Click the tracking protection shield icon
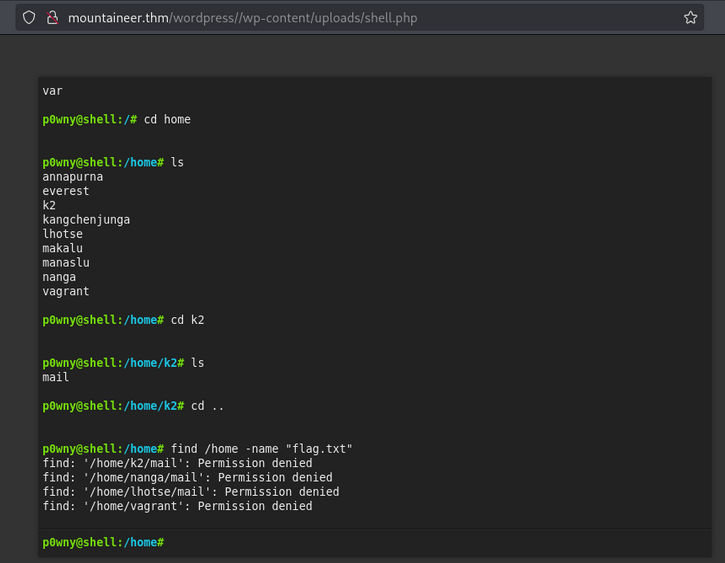 tap(29, 17)
